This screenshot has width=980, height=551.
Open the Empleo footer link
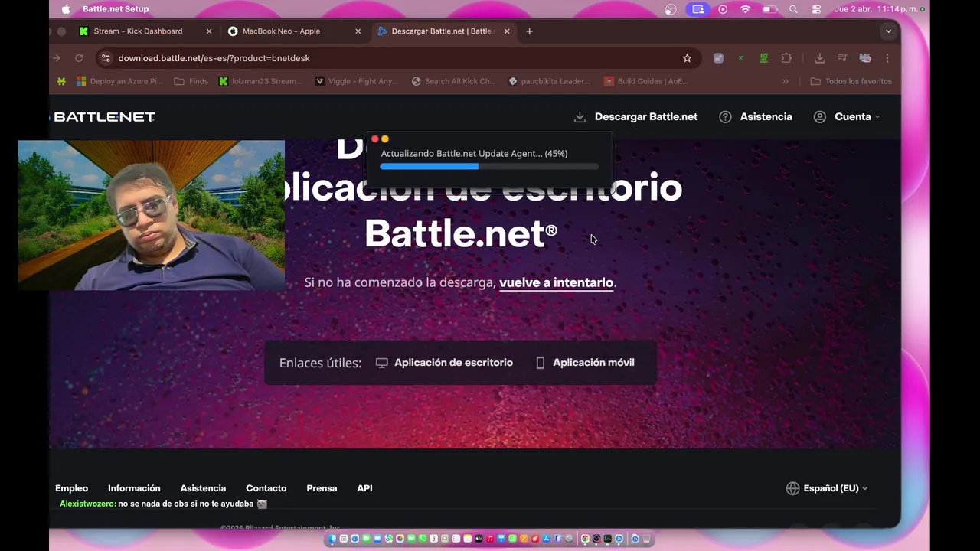71,488
